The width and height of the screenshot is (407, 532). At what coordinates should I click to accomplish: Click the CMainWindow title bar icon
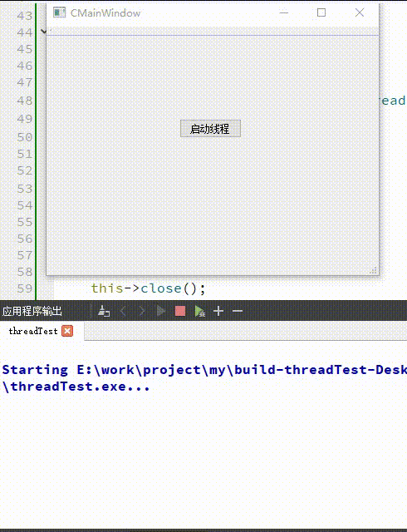[x=59, y=13]
